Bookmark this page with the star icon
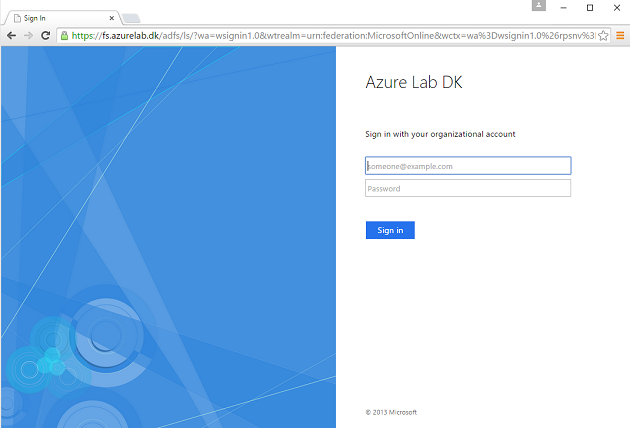Image resolution: width=630 pixels, height=428 pixels. tap(603, 36)
